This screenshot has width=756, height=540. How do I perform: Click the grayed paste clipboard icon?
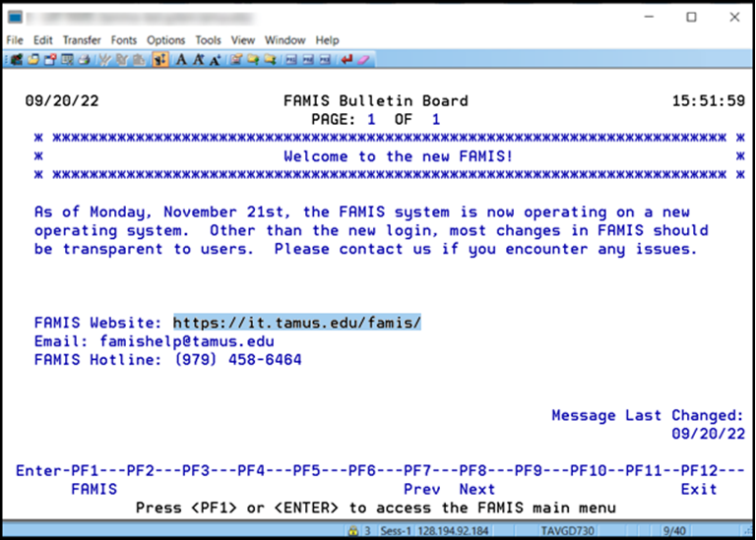(x=139, y=60)
